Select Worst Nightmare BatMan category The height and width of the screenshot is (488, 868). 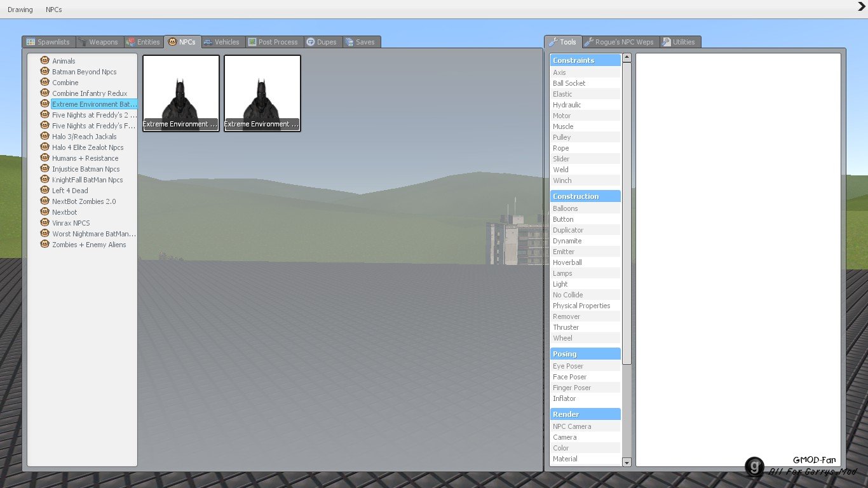click(x=94, y=234)
